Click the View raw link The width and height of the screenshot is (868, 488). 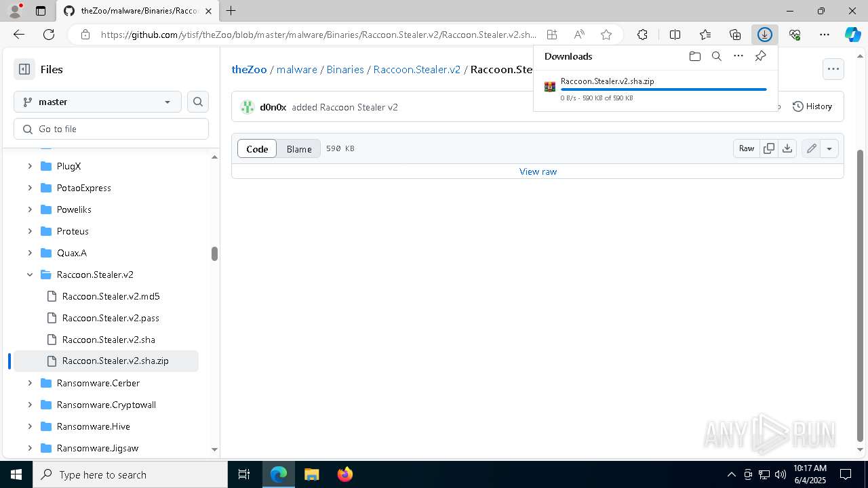click(538, 171)
